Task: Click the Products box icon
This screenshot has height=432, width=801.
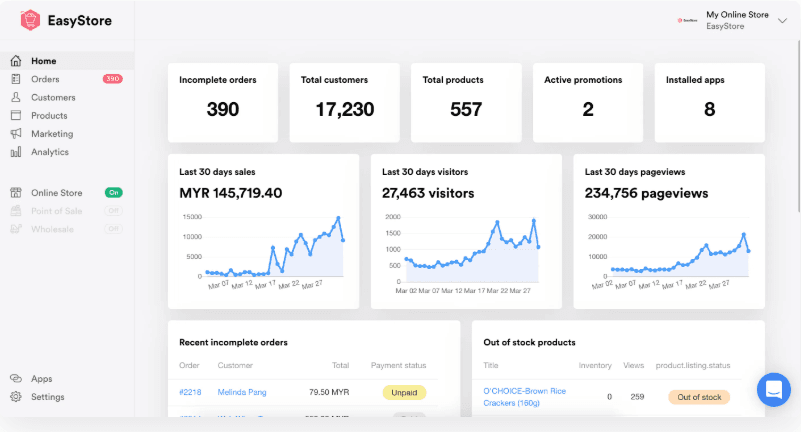Action: pos(16,115)
